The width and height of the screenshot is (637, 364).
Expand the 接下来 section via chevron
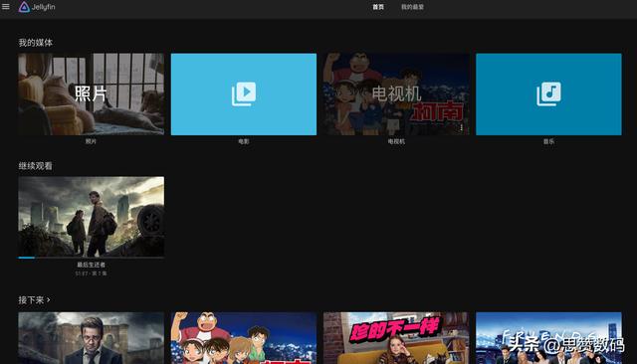tap(49, 300)
